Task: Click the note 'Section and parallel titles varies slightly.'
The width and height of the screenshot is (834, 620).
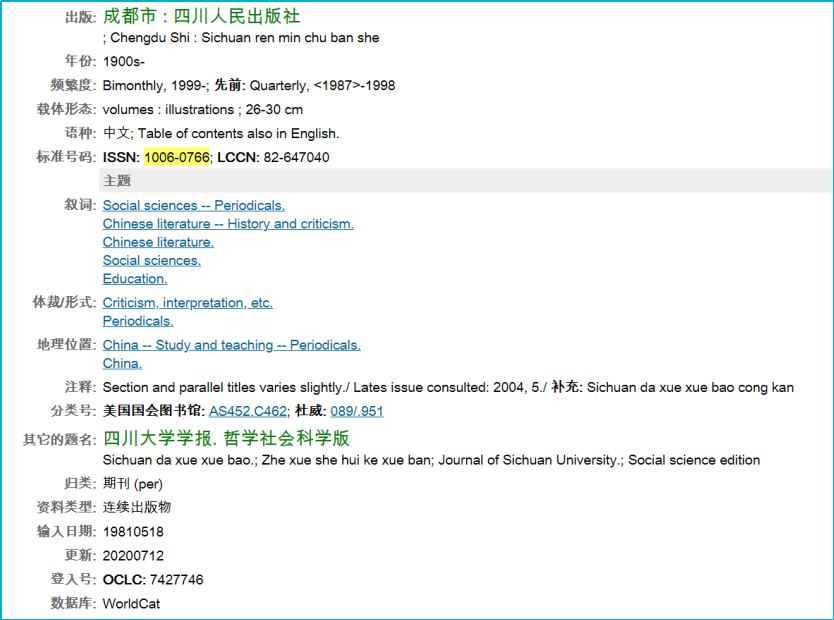Action: click(224, 387)
